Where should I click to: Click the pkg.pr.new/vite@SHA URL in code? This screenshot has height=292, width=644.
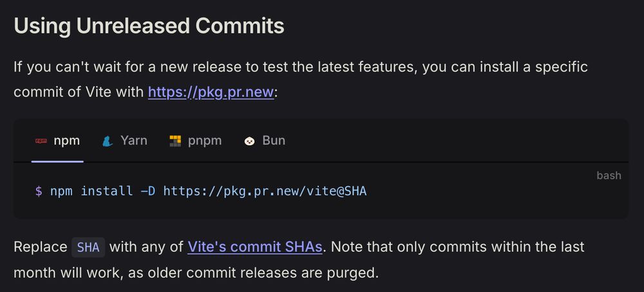[265, 191]
